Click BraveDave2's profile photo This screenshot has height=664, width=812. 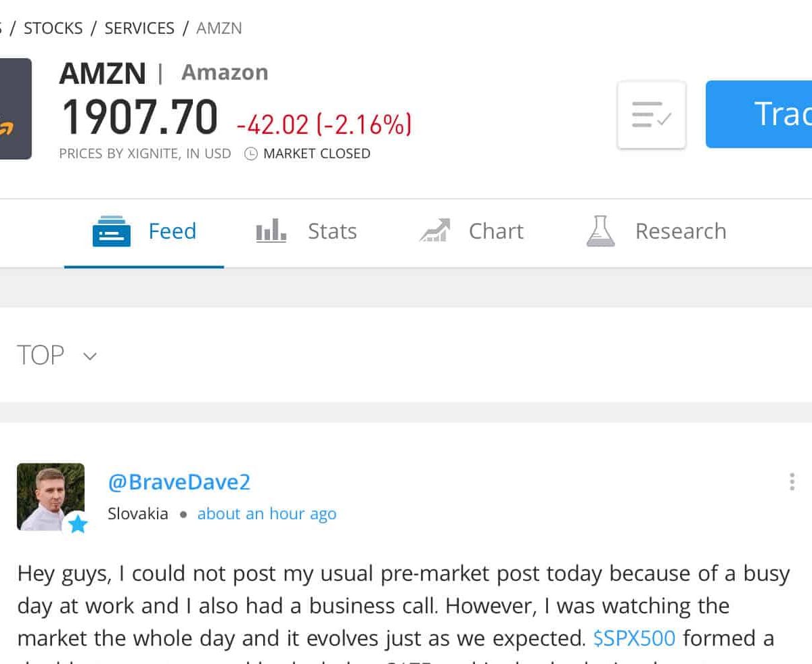[x=51, y=497]
